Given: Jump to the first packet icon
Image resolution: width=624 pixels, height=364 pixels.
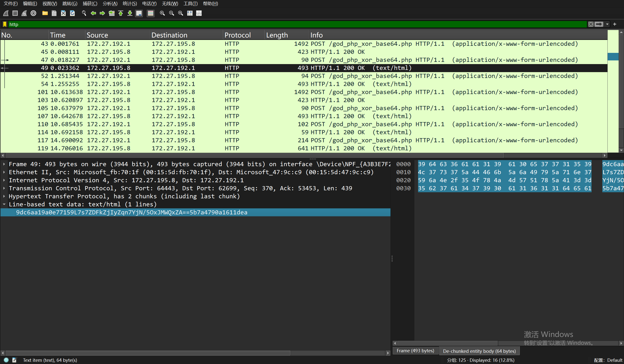Looking at the screenshot, I should pyautogui.click(x=121, y=13).
